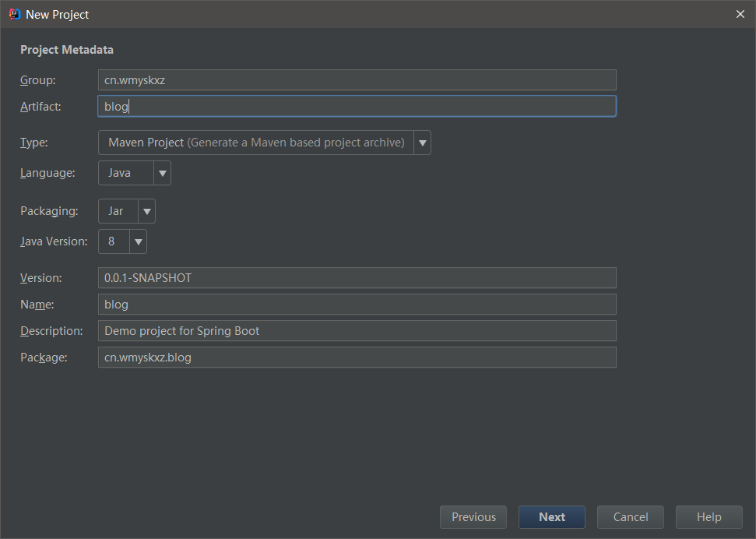
Task: Select the Maven Project type combo box
Action: tap(256, 143)
